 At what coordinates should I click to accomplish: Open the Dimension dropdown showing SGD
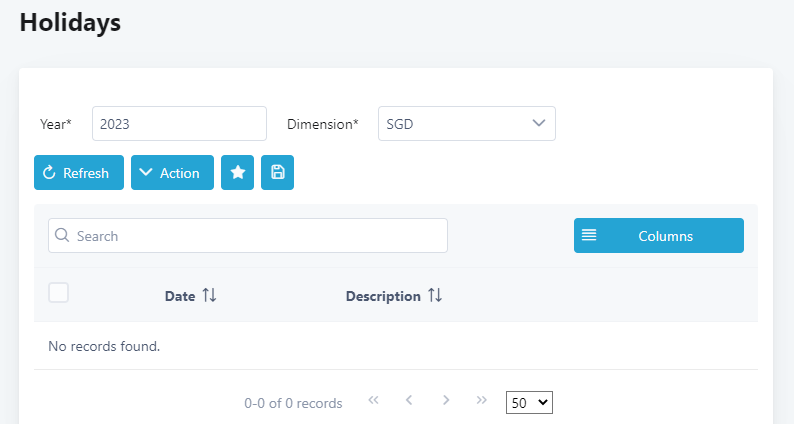[x=466, y=124]
